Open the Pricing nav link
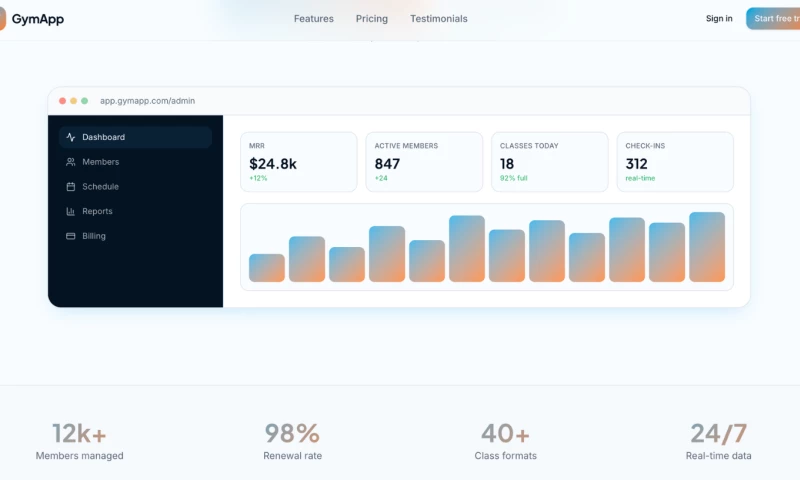The width and height of the screenshot is (800, 480). click(372, 19)
